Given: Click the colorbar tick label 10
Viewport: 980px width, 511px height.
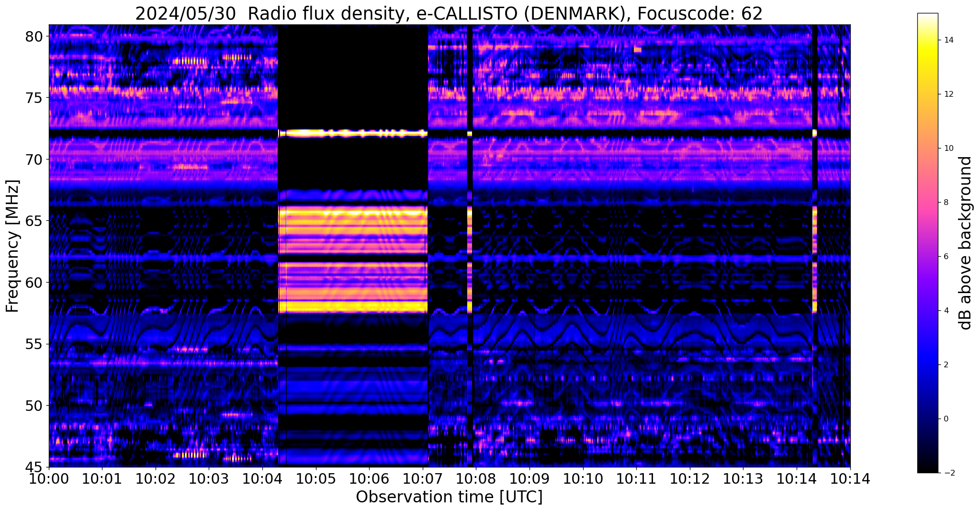Looking at the screenshot, I should [x=948, y=148].
